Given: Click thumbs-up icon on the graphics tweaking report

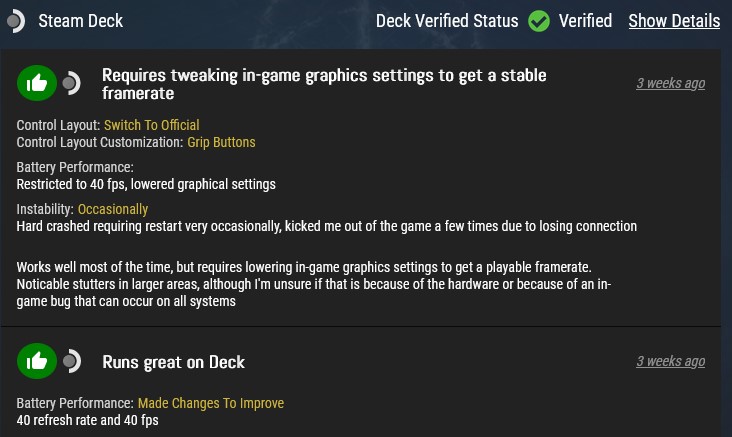Looking at the screenshot, I should point(37,84).
